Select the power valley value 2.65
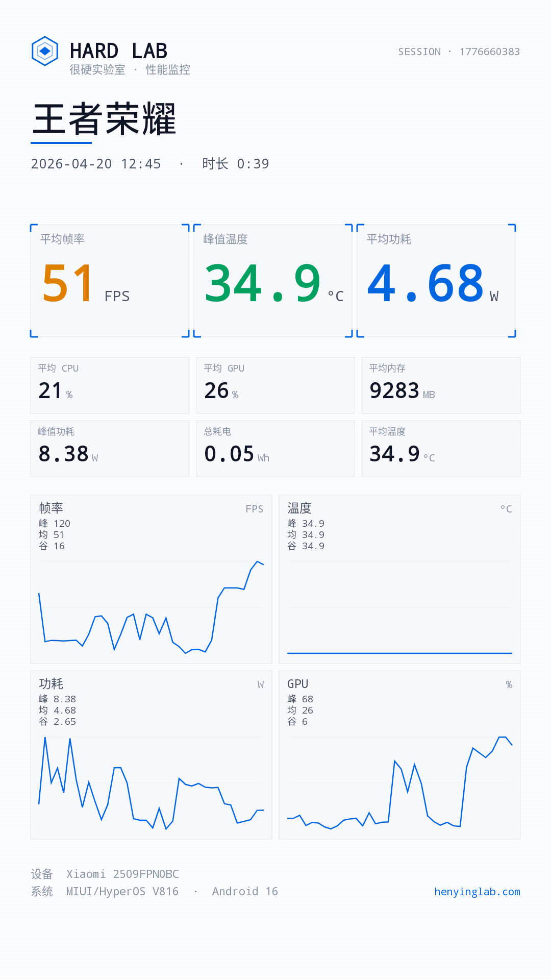Image resolution: width=551 pixels, height=980 pixels. tap(65, 722)
